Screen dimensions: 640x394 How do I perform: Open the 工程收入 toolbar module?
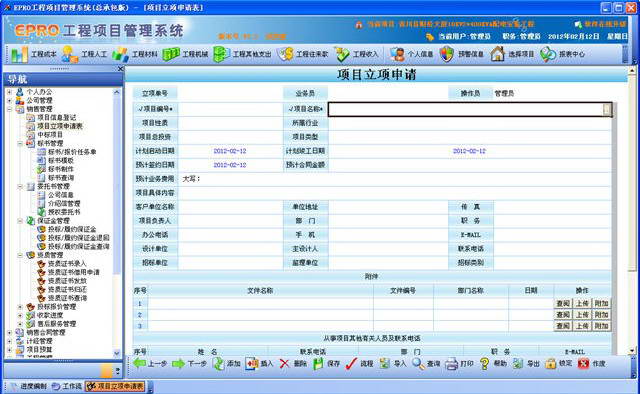[x=356, y=54]
